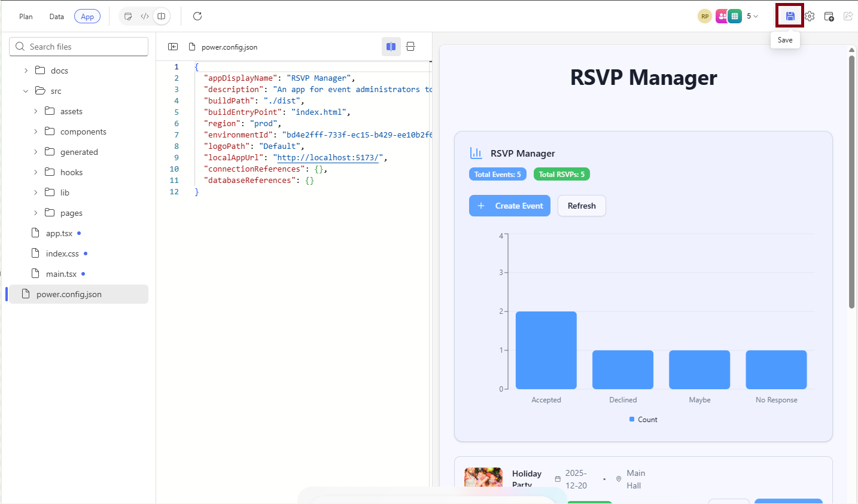
Task: Open the Settings gear icon
Action: coord(809,16)
